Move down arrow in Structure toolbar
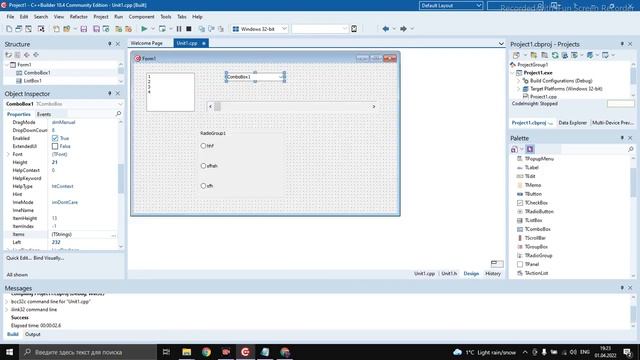This screenshot has width=640, height=360. [36, 55]
